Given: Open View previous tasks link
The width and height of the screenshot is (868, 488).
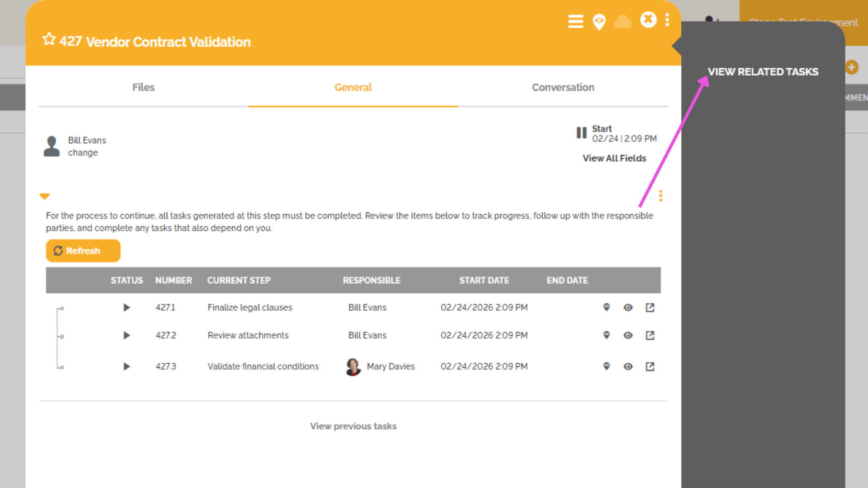Looking at the screenshot, I should [x=353, y=426].
